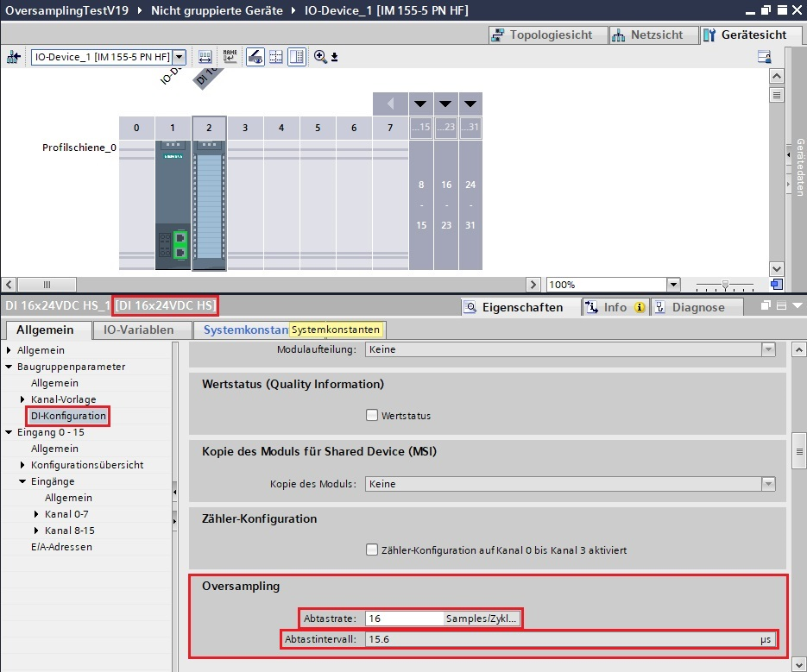This screenshot has height=672, width=807.
Task: Select Allgemein under Eingänge
Action: (68, 498)
